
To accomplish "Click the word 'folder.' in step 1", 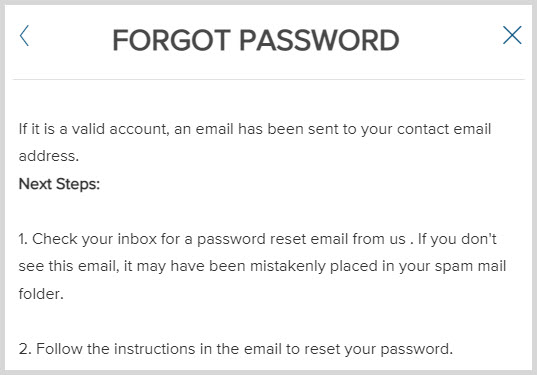I will click(41, 294).
